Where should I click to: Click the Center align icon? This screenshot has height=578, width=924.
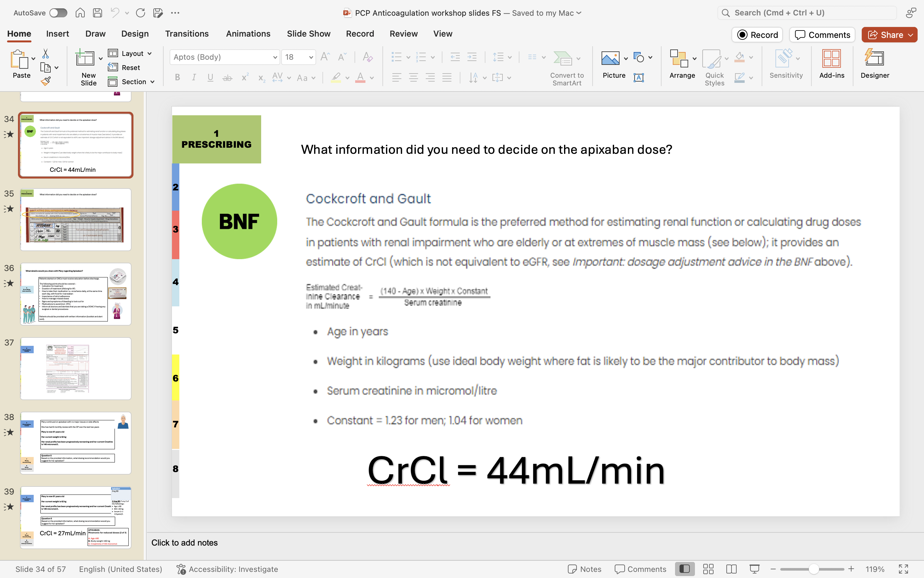coord(414,78)
